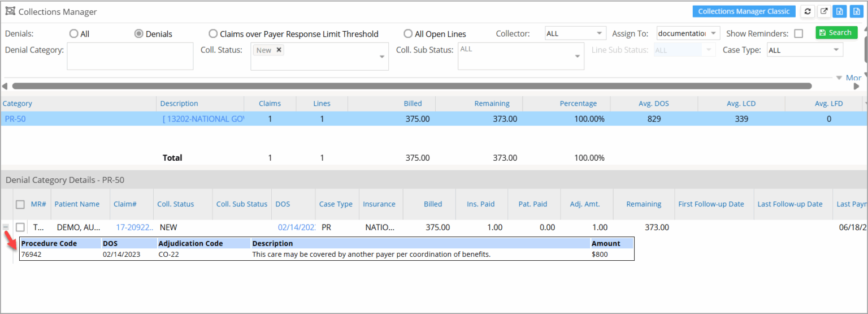Check the select-all box beside MR# header
The width and height of the screenshot is (868, 314).
click(x=20, y=204)
